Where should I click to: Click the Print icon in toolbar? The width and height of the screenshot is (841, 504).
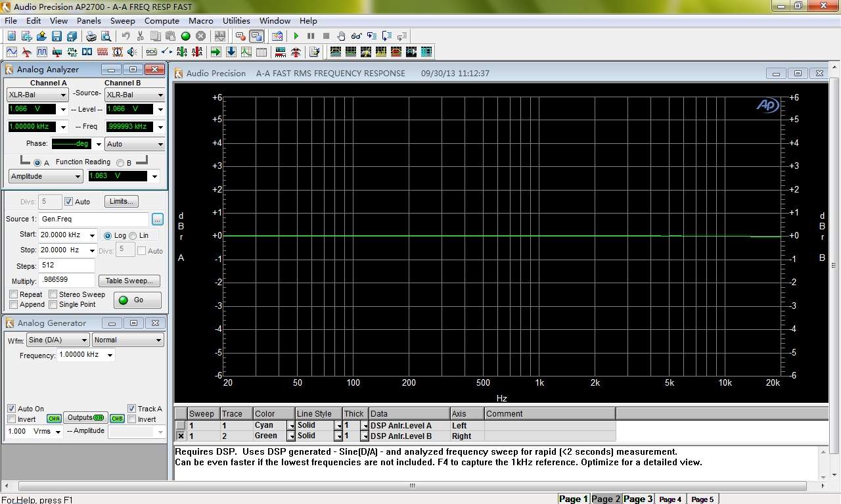[x=91, y=36]
